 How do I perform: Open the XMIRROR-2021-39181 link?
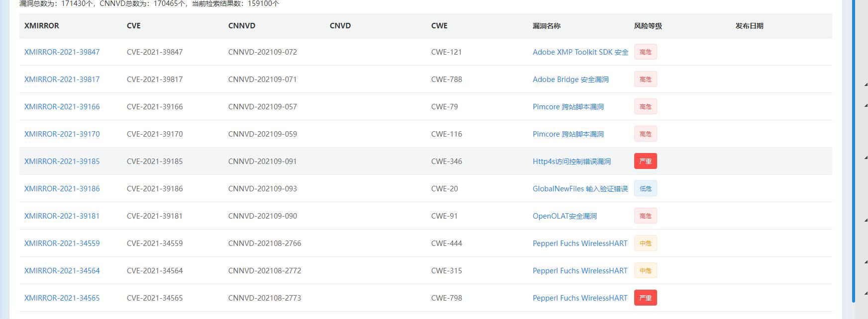[62, 216]
